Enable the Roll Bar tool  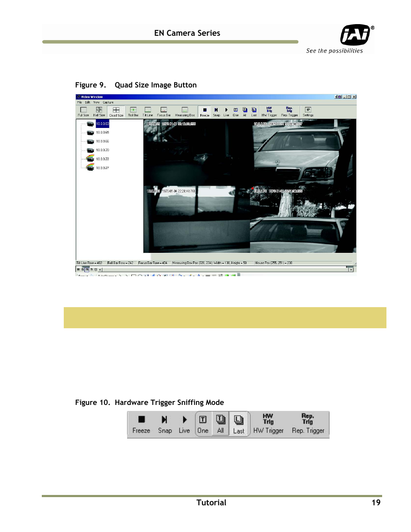pyautogui.click(x=133, y=112)
